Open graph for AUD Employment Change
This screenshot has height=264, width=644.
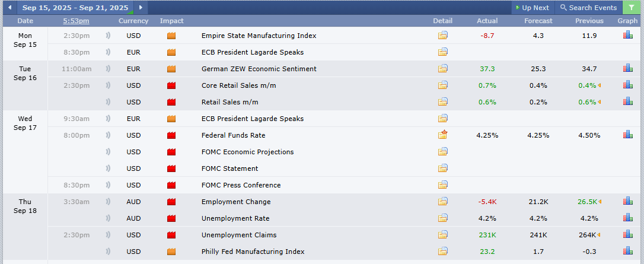click(x=627, y=201)
